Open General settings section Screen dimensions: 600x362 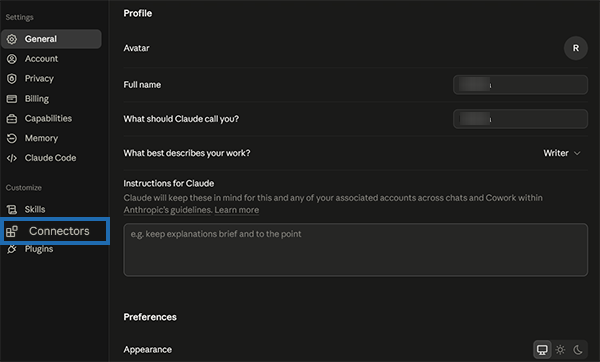pos(51,39)
